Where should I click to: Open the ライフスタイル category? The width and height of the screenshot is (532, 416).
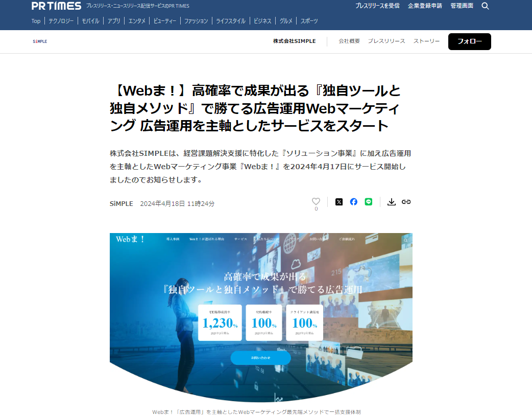coord(231,21)
